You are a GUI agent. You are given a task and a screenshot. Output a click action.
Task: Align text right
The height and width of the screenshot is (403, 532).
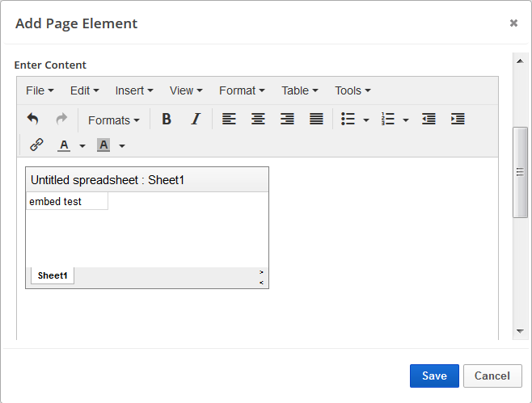(x=287, y=120)
